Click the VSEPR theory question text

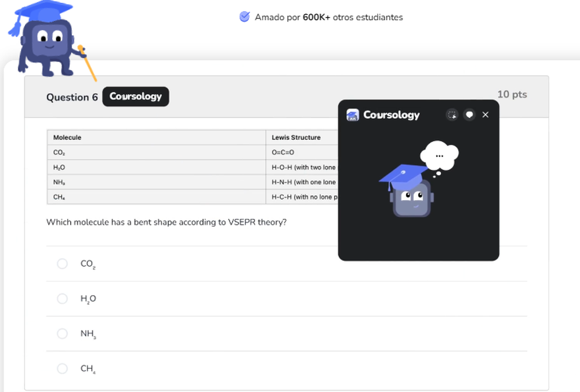coord(166,222)
